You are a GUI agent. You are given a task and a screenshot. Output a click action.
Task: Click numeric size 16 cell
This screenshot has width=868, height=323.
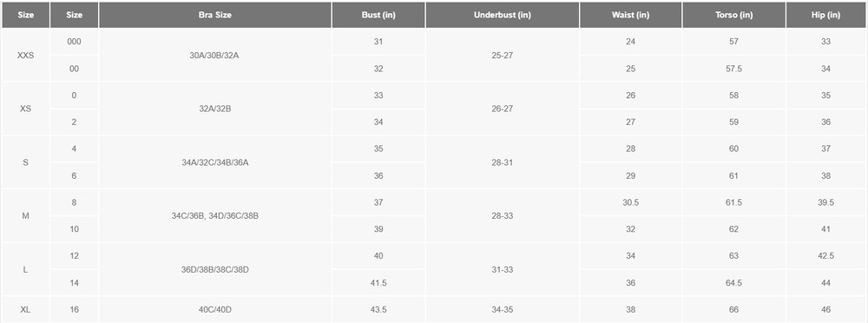[x=74, y=309]
